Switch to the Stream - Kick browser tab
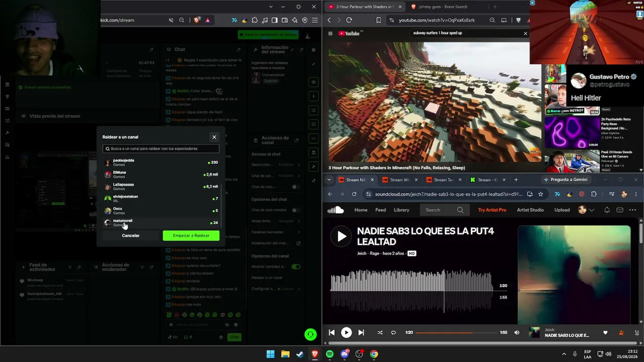This screenshot has width=644, height=362. click(x=488, y=179)
